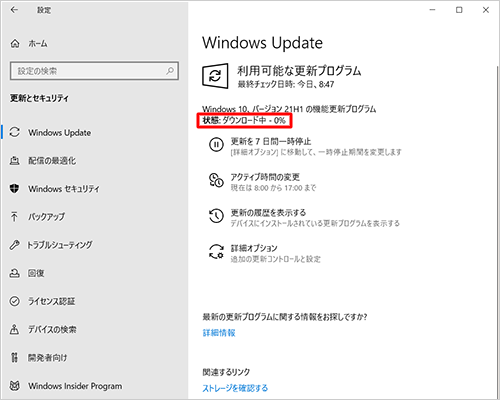500x400 pixels.
Task: Open Windows Insider Program page
Action: pos(75,386)
